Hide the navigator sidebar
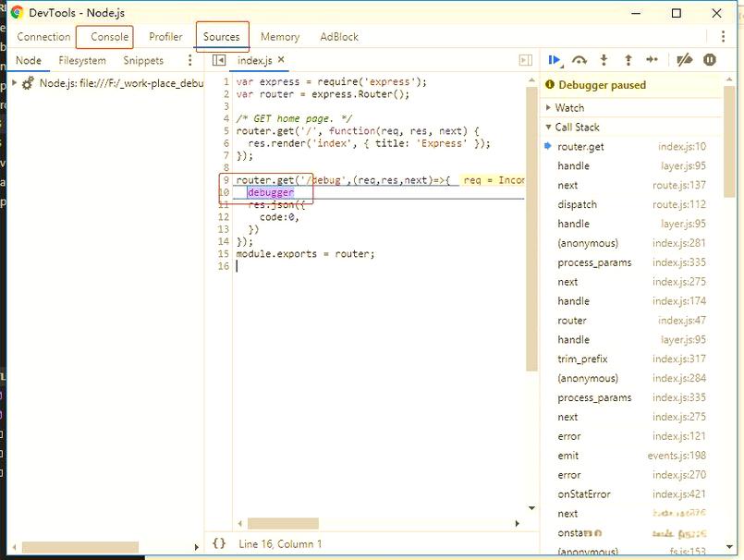 click(x=219, y=60)
